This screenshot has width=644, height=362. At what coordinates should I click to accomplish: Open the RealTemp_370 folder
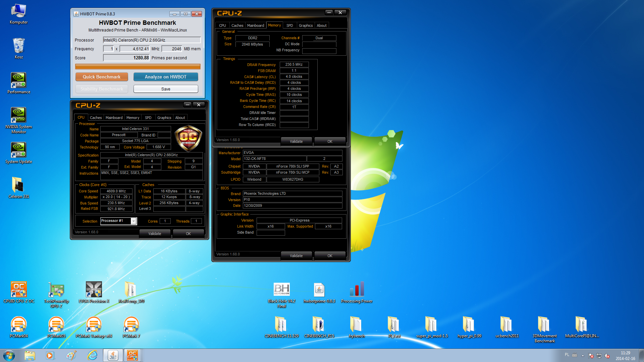[131, 292]
